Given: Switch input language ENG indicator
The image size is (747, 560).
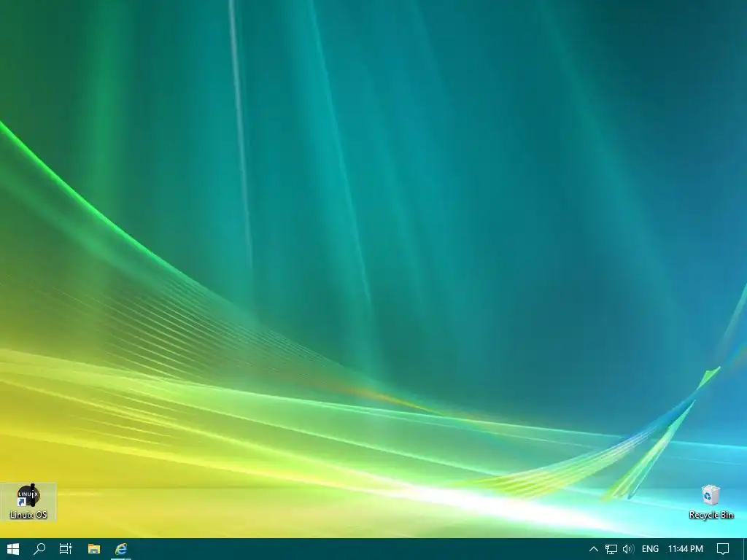Looking at the screenshot, I should [x=650, y=549].
